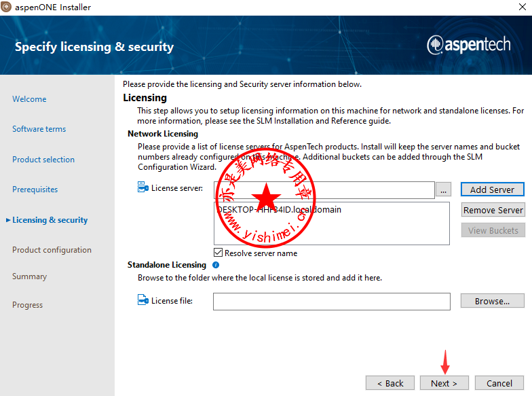
Task: Toggle the Resolve server name checkbox
Action: tap(218, 253)
